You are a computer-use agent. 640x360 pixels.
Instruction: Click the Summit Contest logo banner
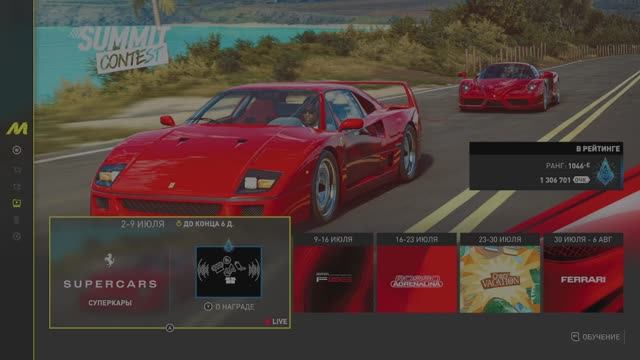121,49
